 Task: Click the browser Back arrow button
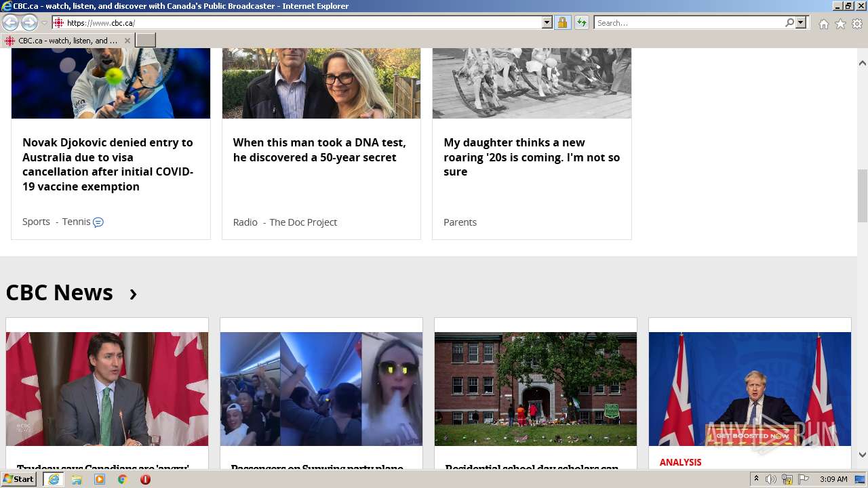[x=11, y=22]
